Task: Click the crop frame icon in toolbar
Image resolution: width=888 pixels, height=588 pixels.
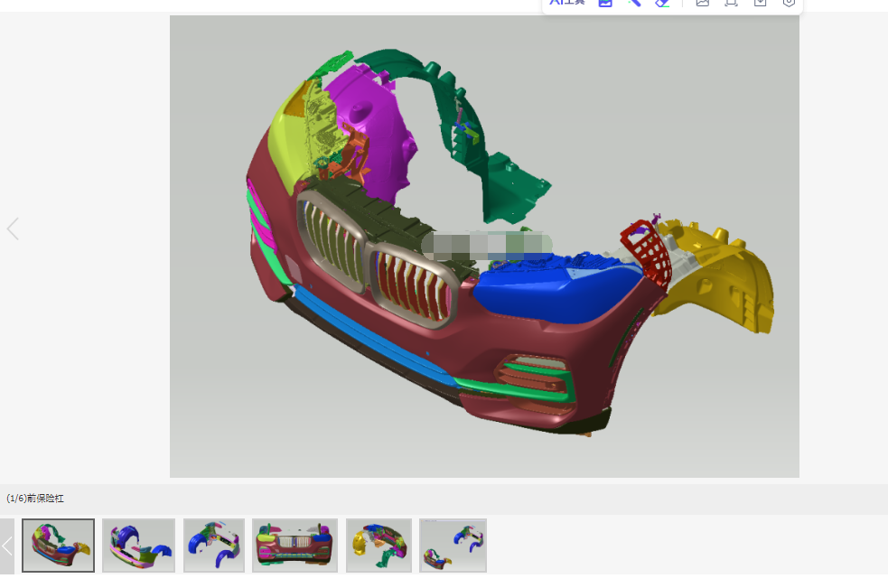Action: point(731,3)
